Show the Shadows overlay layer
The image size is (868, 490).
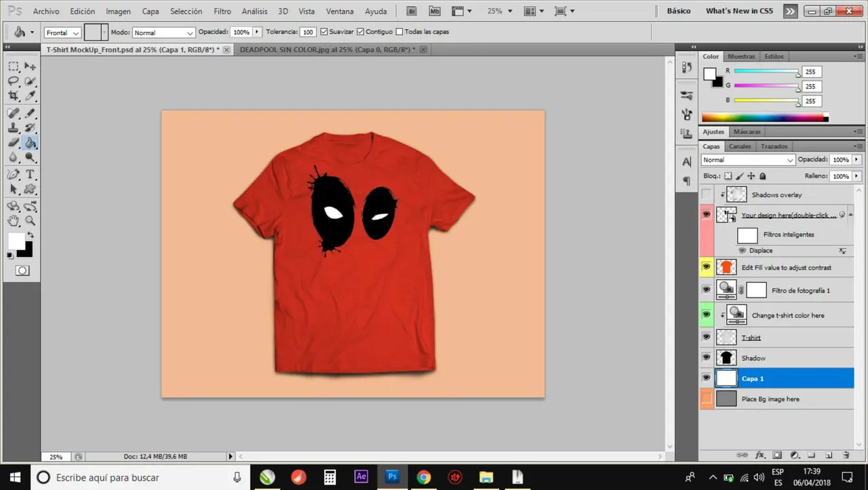[x=707, y=195]
